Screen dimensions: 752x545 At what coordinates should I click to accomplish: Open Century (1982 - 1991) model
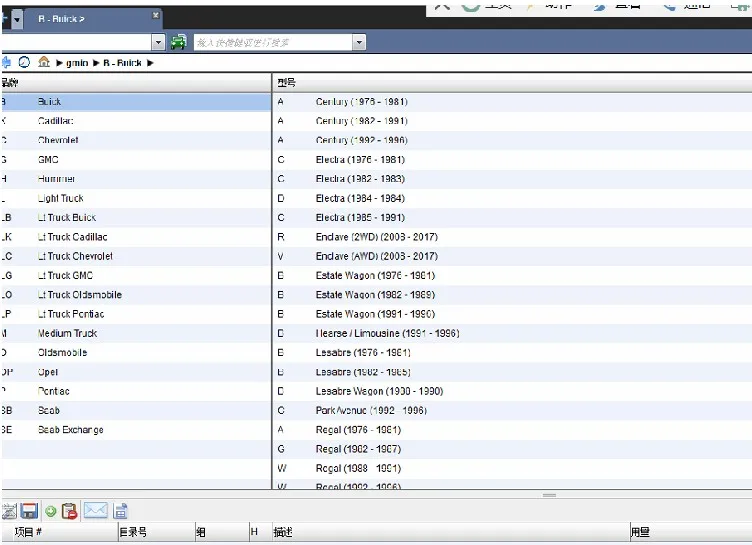click(512, 121)
